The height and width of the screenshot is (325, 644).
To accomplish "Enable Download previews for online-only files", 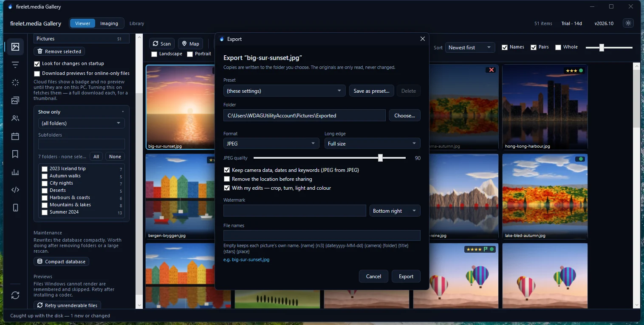I will tap(37, 74).
